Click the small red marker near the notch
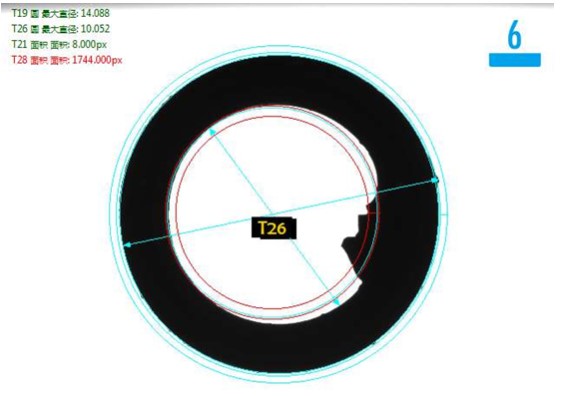The image size is (568, 398). coord(371,213)
